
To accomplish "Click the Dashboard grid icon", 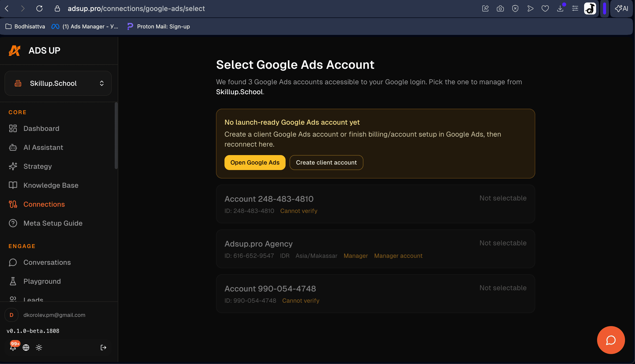I will coord(13,128).
